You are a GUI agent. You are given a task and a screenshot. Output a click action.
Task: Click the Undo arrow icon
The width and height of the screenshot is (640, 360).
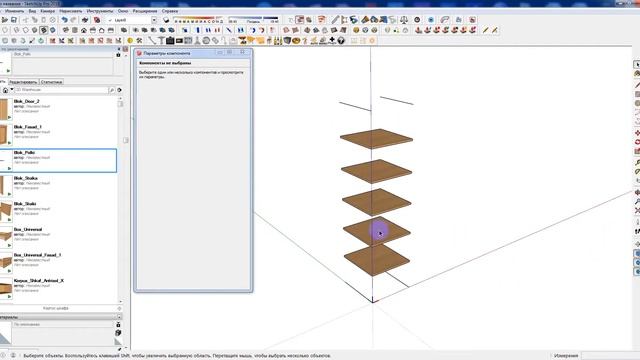pos(64,20)
